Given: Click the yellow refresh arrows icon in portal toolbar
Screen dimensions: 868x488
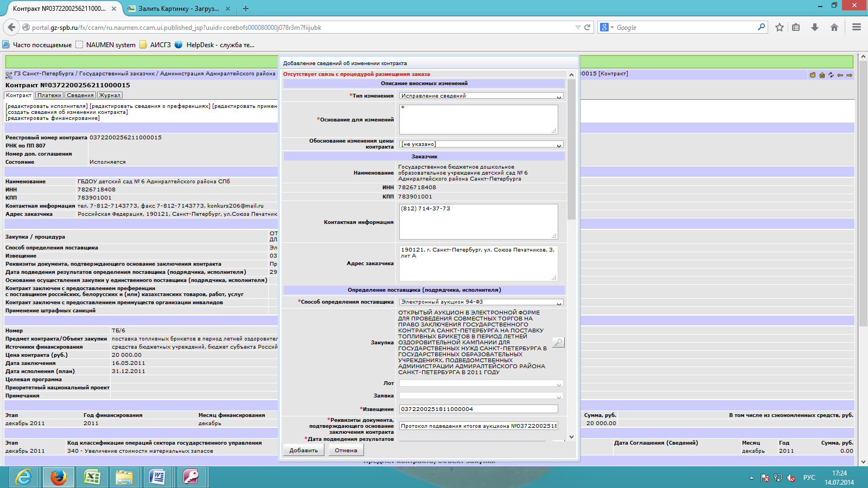Looking at the screenshot, I should pos(831,75).
